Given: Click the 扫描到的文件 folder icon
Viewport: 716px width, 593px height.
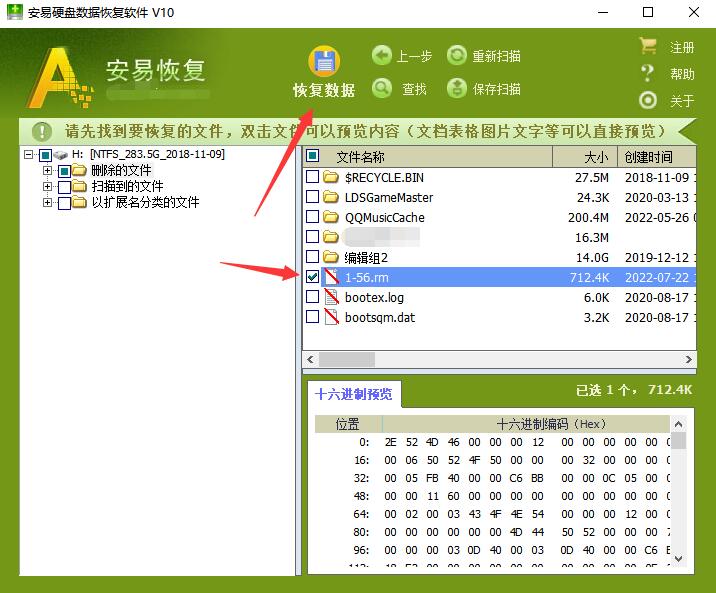Looking at the screenshot, I should 79,186.
